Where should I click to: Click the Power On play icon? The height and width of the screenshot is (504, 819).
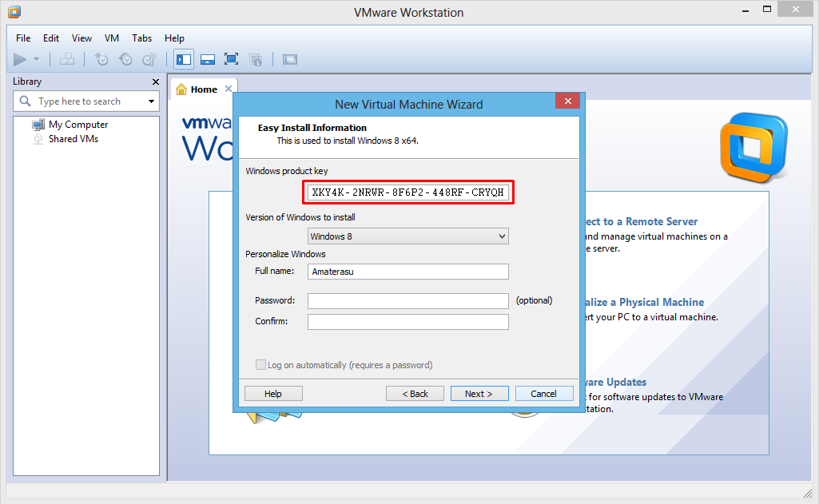pos(20,59)
